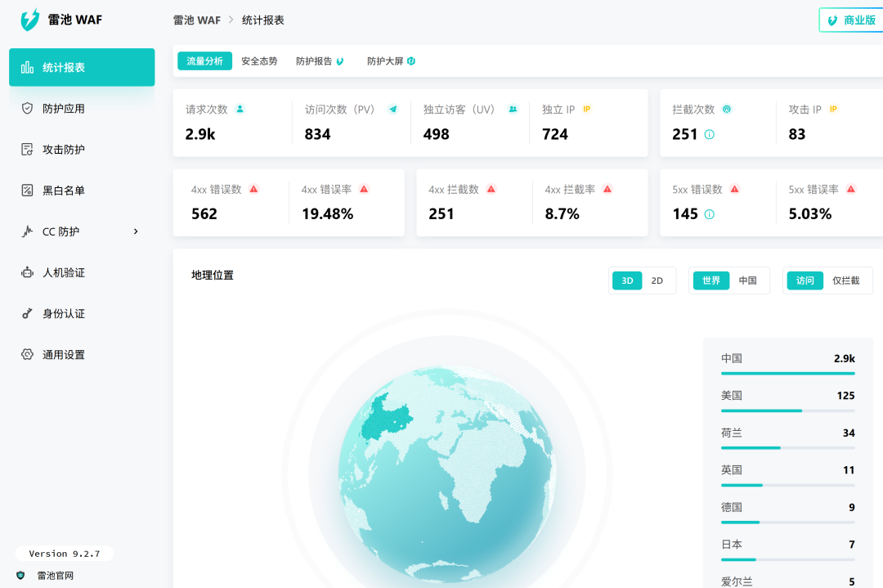Open the 防护应用 sidebar section
This screenshot has width=883, height=588.
pos(62,109)
